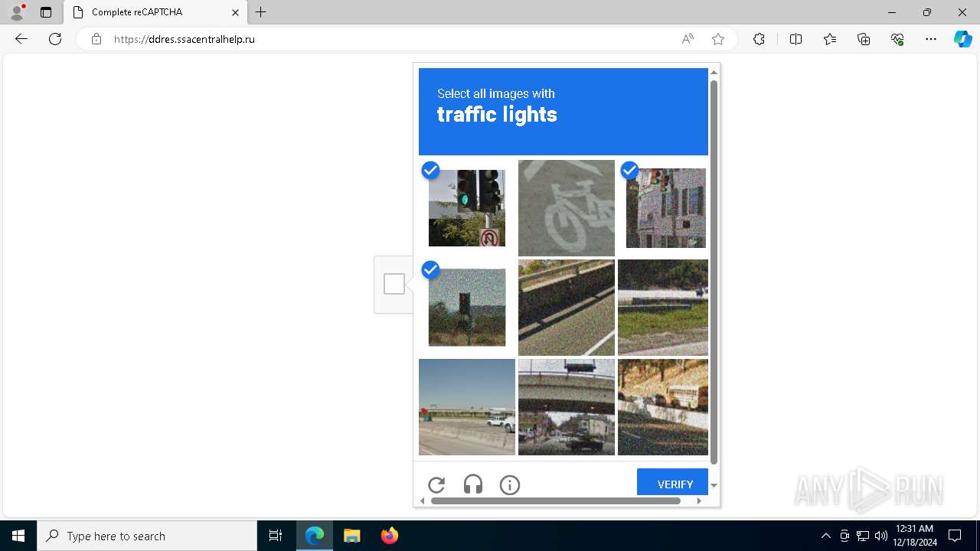Open File Explorer from taskbar
The width and height of the screenshot is (980, 551).
(x=351, y=536)
